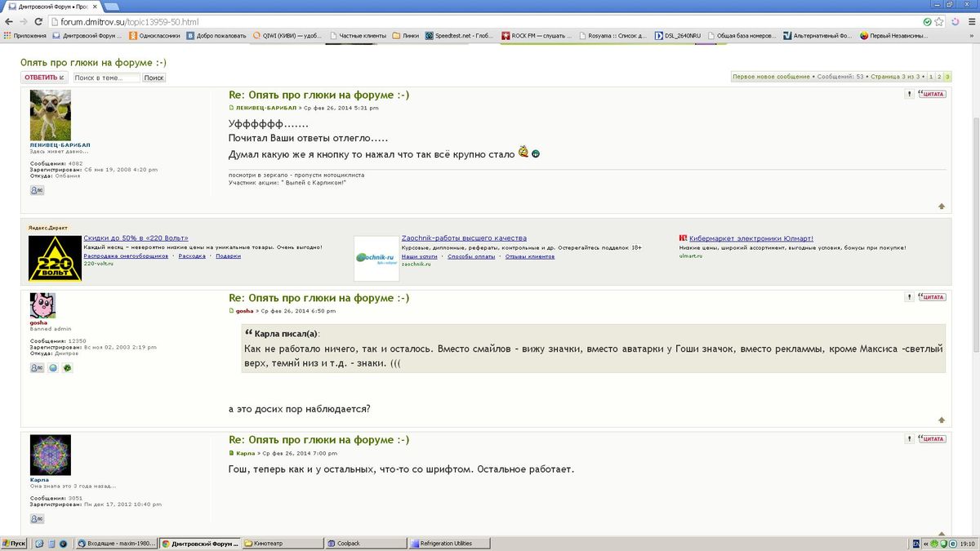Viewport: 980px width, 551px height.
Task: Click the reload page icon
Action: 38,22
